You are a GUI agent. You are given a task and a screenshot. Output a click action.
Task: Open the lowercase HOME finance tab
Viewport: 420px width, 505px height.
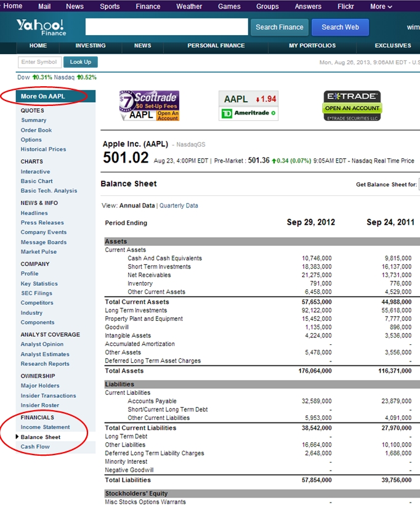click(38, 46)
